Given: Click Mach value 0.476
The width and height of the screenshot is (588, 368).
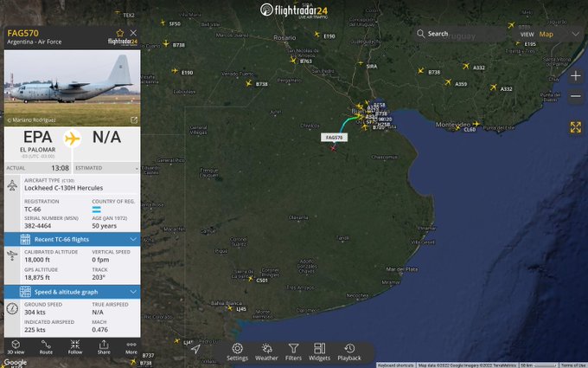Looking at the screenshot, I should tap(99, 330).
